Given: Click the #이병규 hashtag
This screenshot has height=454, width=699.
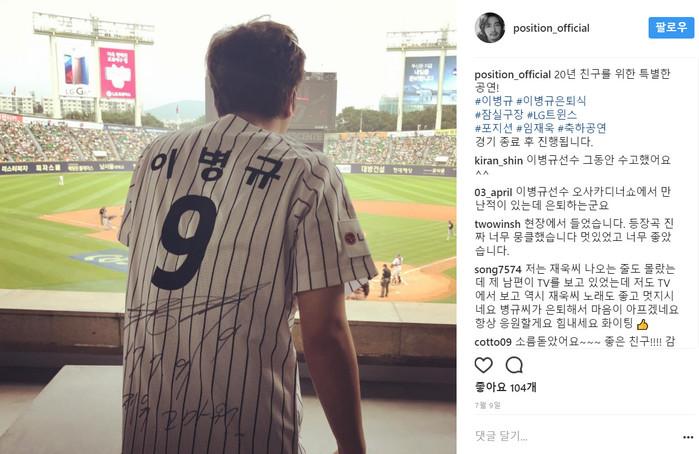Looking at the screenshot, I should pyautogui.click(x=494, y=101).
